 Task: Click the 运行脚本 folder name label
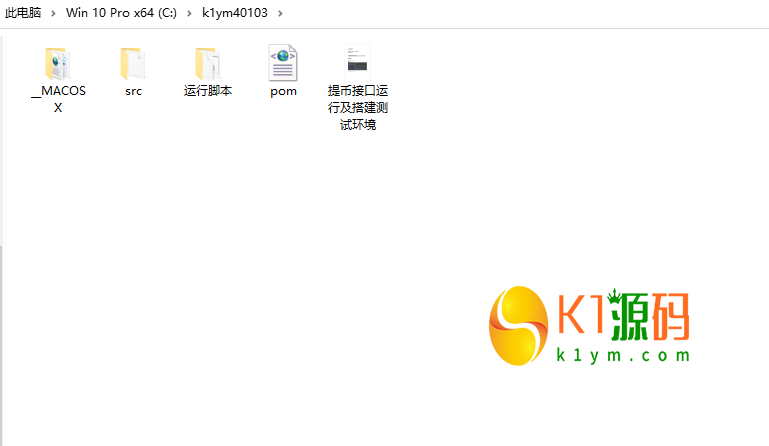208,91
